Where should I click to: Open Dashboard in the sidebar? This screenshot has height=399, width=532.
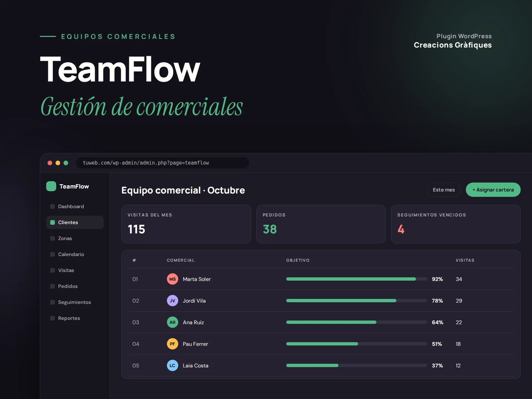pyautogui.click(x=75, y=206)
